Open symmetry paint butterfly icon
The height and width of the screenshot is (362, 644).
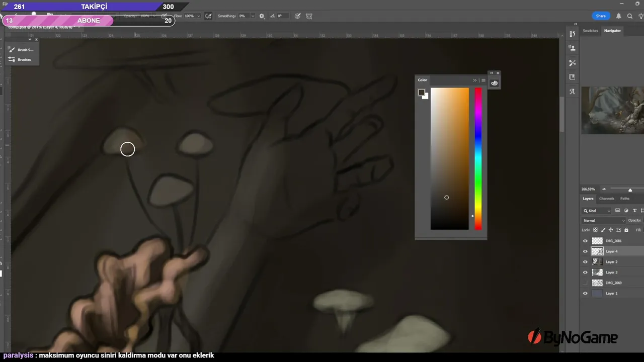click(309, 16)
